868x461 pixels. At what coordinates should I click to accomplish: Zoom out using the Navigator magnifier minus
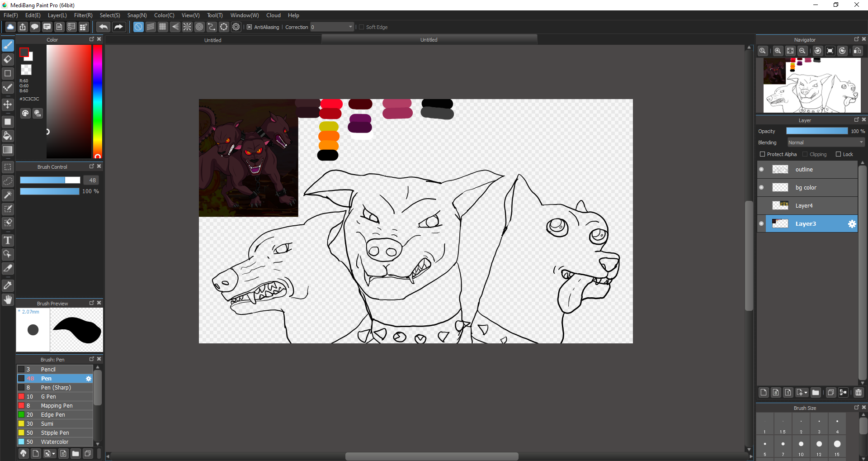pyautogui.click(x=802, y=51)
